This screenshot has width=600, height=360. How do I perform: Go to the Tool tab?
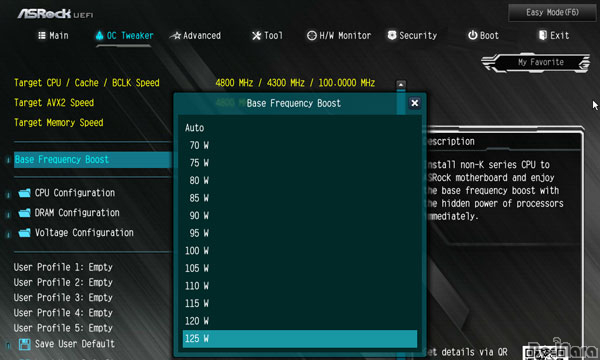[267, 36]
